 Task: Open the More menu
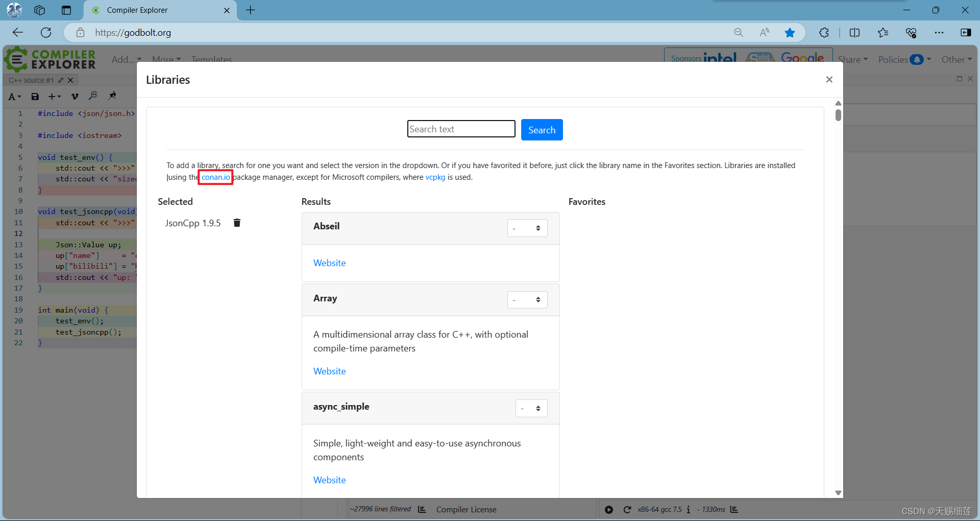coord(166,60)
